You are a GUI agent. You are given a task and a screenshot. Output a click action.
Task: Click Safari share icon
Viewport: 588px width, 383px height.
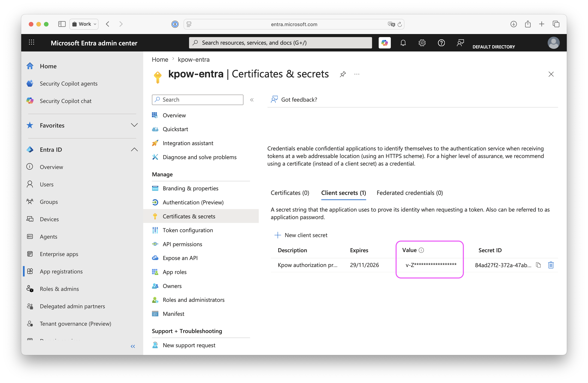tap(528, 24)
